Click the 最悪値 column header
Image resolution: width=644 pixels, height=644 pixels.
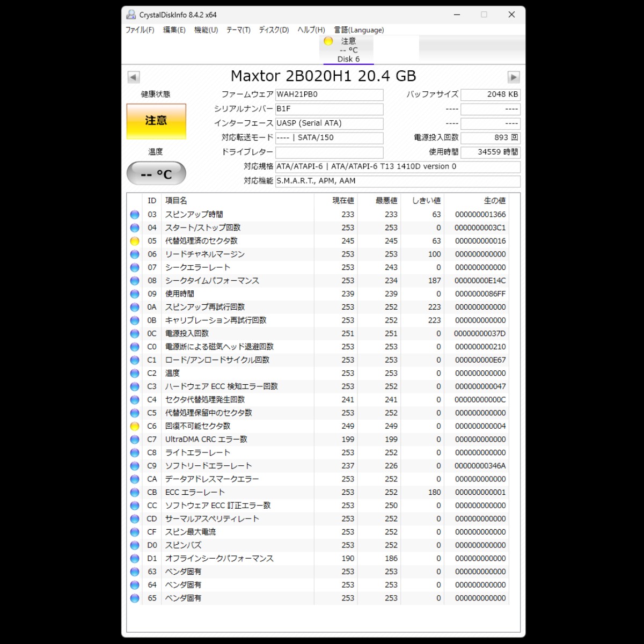(386, 201)
